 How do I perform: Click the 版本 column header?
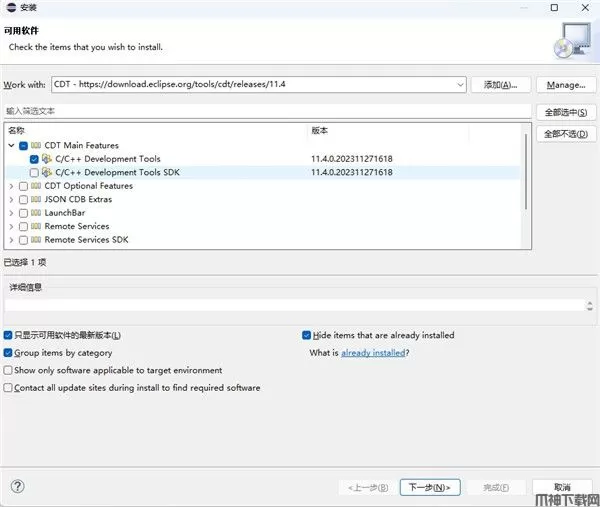(320, 130)
